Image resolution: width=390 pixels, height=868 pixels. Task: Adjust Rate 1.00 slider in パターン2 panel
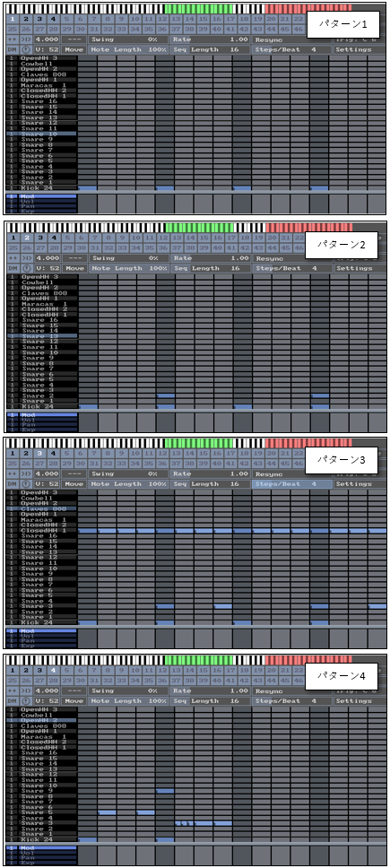[x=211, y=258]
